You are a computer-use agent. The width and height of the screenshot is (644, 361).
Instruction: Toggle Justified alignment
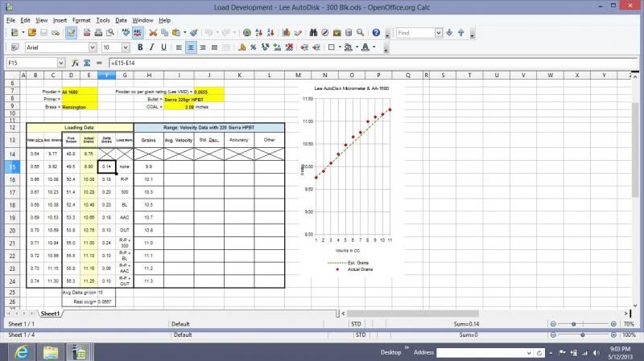click(x=214, y=47)
